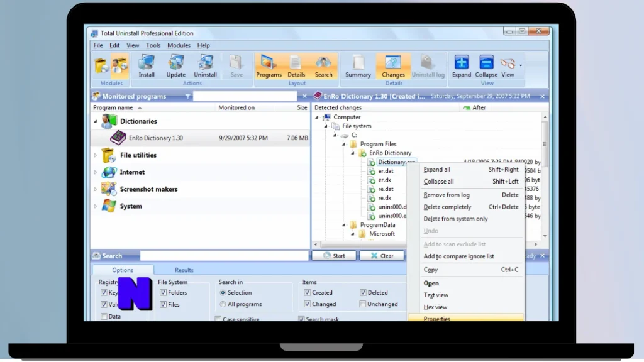Open the Modules menu

click(179, 45)
